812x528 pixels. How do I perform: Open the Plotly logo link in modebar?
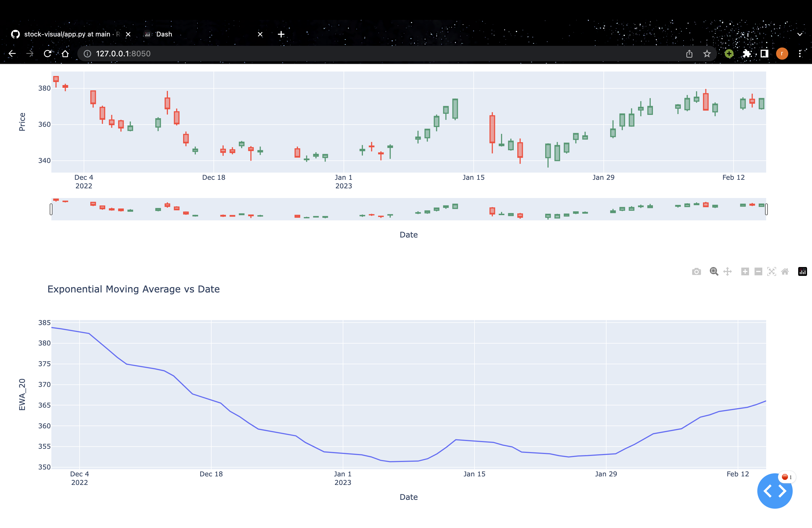(x=802, y=271)
